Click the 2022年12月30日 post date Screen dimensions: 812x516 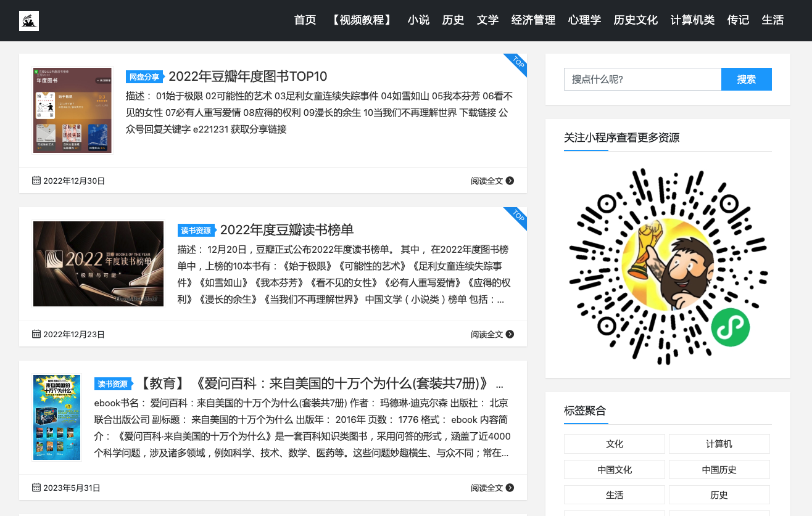(x=74, y=181)
